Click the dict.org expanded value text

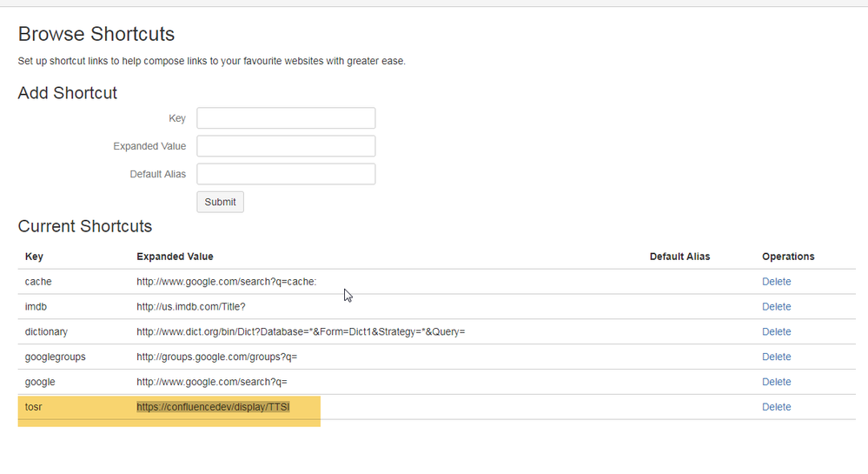[301, 332]
